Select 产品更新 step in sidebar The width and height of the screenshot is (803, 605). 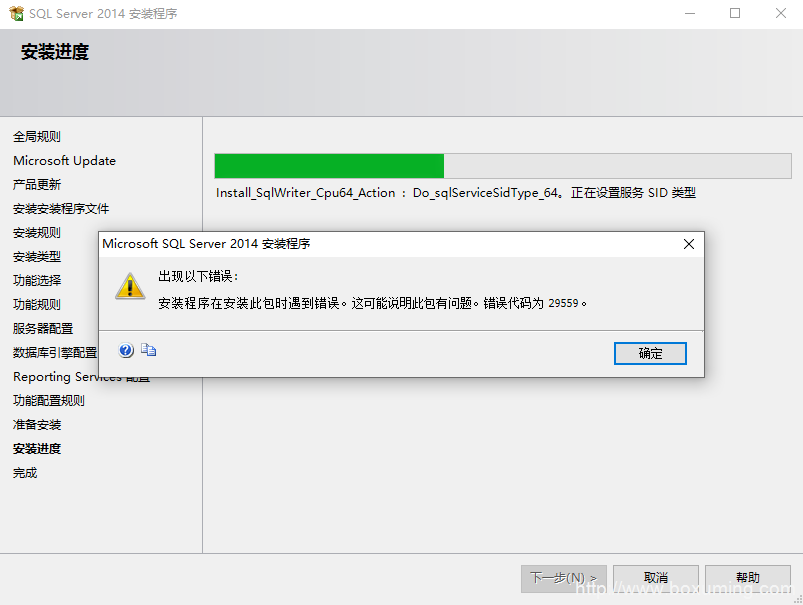[37, 184]
